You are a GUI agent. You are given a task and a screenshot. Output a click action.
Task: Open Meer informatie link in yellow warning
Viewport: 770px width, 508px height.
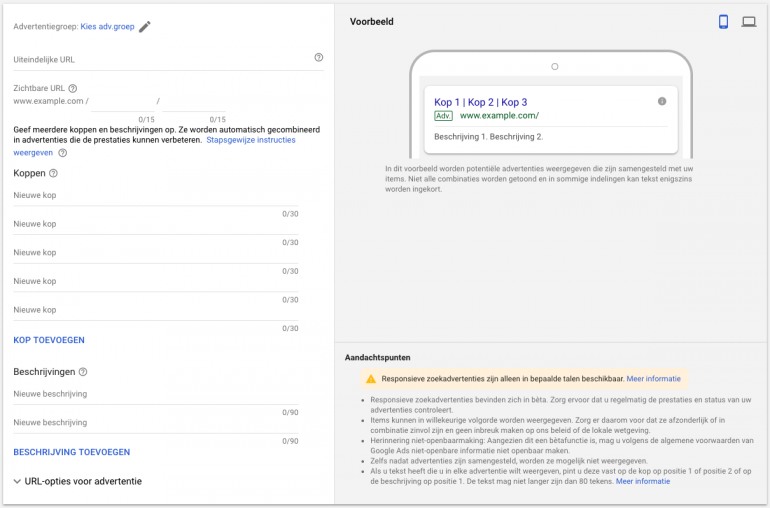[x=653, y=379]
